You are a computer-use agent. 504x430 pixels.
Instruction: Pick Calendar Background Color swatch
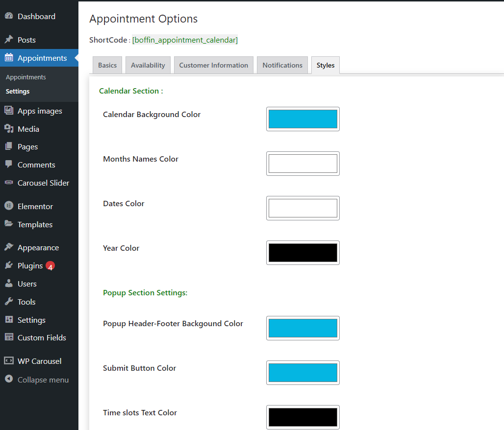tap(303, 119)
